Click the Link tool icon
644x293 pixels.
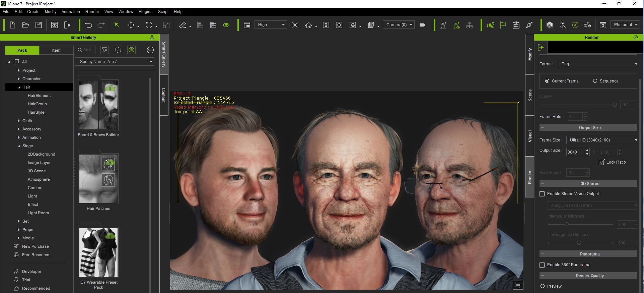pyautogui.click(x=183, y=25)
